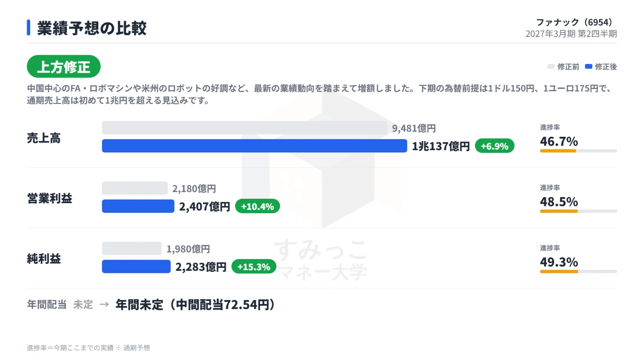644x362 pixels.
Task: Click the 進捗率 footnote at bottom
Action: [89, 348]
